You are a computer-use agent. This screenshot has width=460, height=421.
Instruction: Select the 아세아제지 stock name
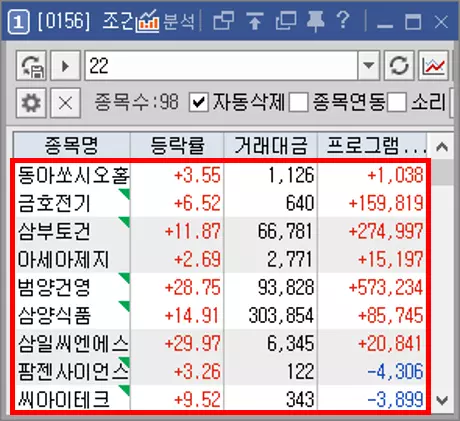(x=63, y=259)
